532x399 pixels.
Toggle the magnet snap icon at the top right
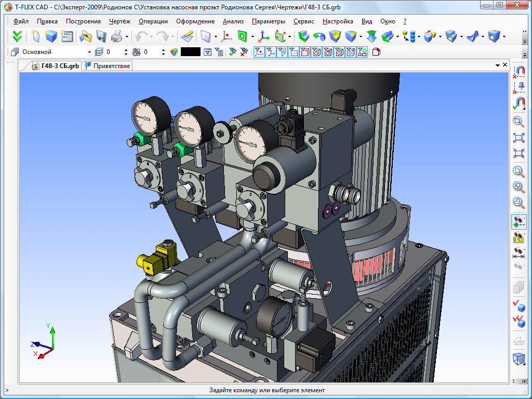click(518, 72)
